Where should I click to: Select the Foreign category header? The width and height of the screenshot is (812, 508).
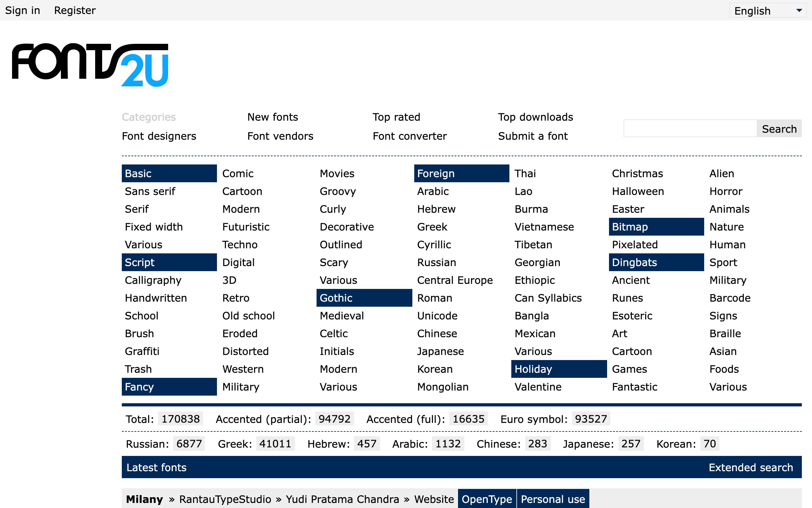pos(462,173)
